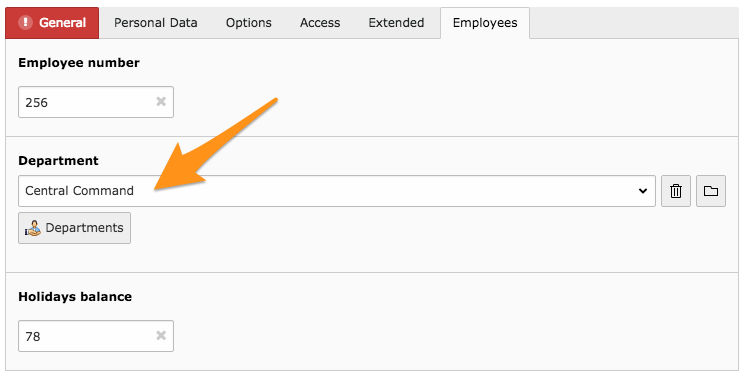Click the person icon on the Departments button

coord(33,228)
